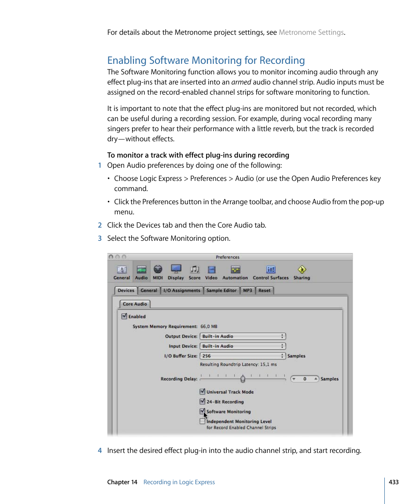This screenshot has width=420, height=504.
Task: Enable Independent Monitoring Level checkbox
Action: pyautogui.click(x=202, y=421)
